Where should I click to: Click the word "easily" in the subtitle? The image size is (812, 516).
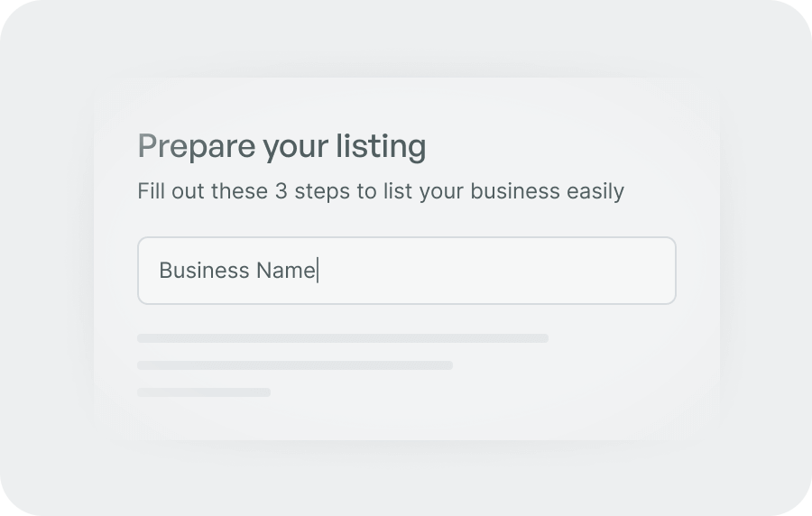click(595, 191)
